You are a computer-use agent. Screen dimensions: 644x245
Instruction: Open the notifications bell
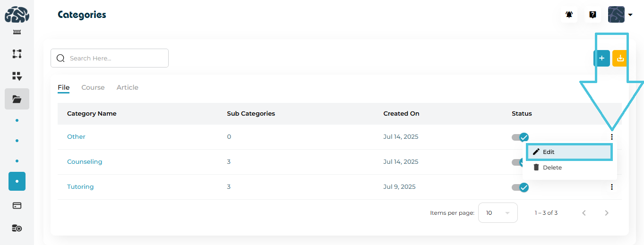pyautogui.click(x=569, y=15)
